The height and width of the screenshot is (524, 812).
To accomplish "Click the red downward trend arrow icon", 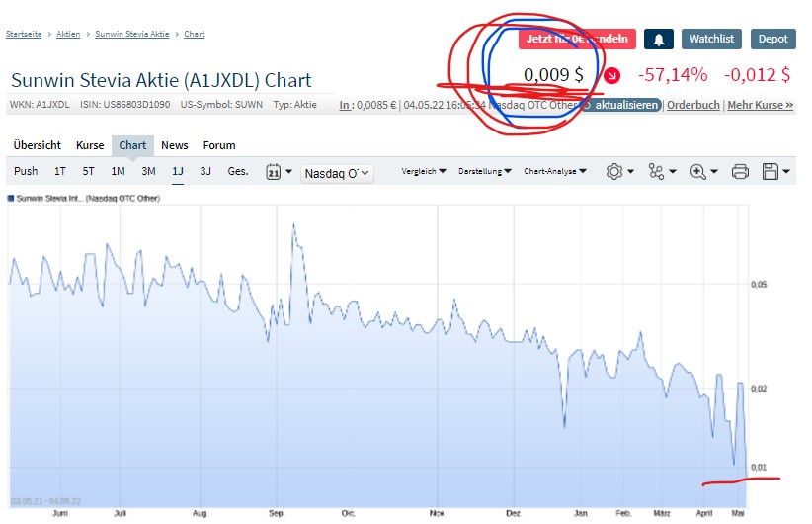I will (x=611, y=76).
